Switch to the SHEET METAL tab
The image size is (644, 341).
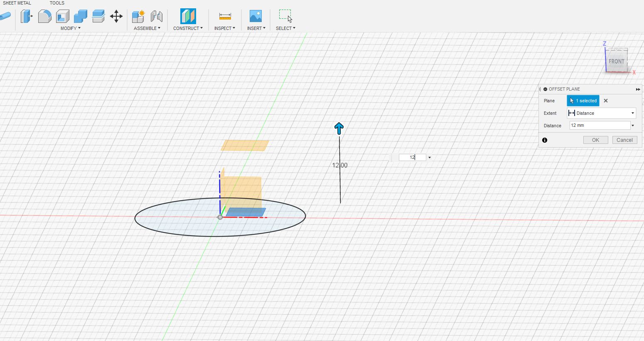(x=17, y=3)
